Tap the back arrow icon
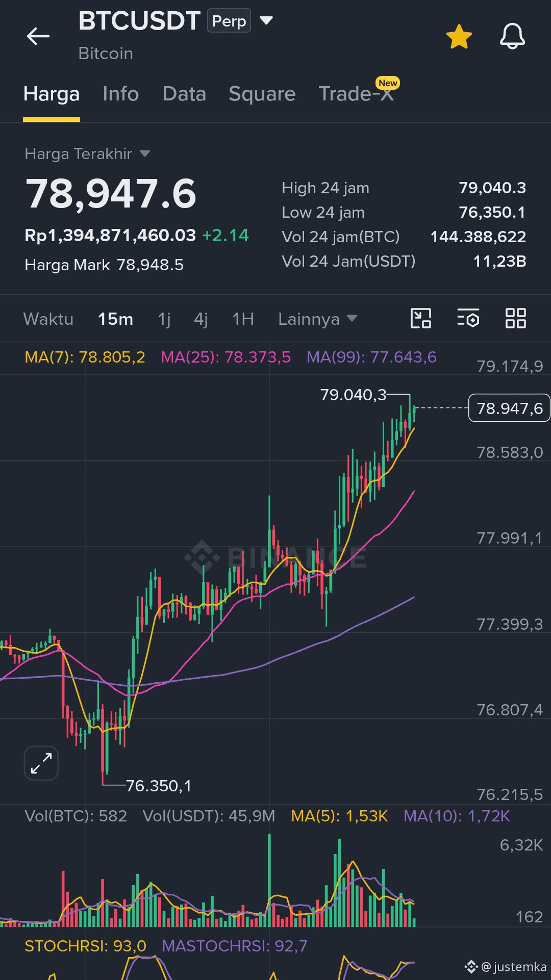The height and width of the screenshot is (980, 551). click(x=38, y=36)
